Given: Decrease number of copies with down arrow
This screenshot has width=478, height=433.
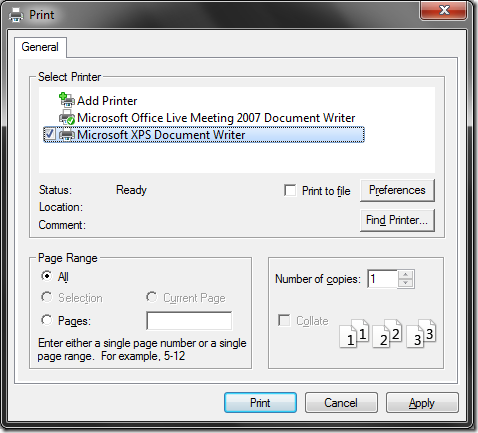Looking at the screenshot, I should (x=406, y=283).
